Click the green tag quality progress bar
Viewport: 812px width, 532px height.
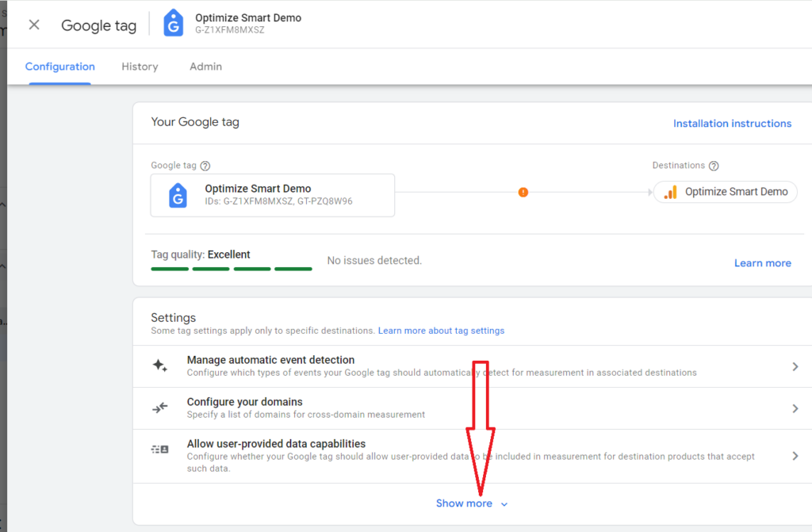(232, 269)
